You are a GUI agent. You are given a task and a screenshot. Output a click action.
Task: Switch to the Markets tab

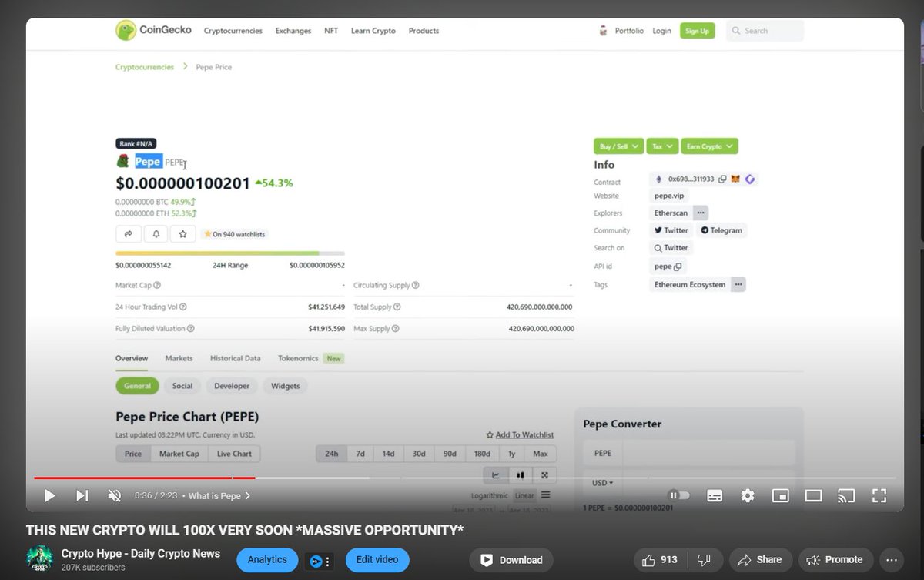pyautogui.click(x=179, y=358)
